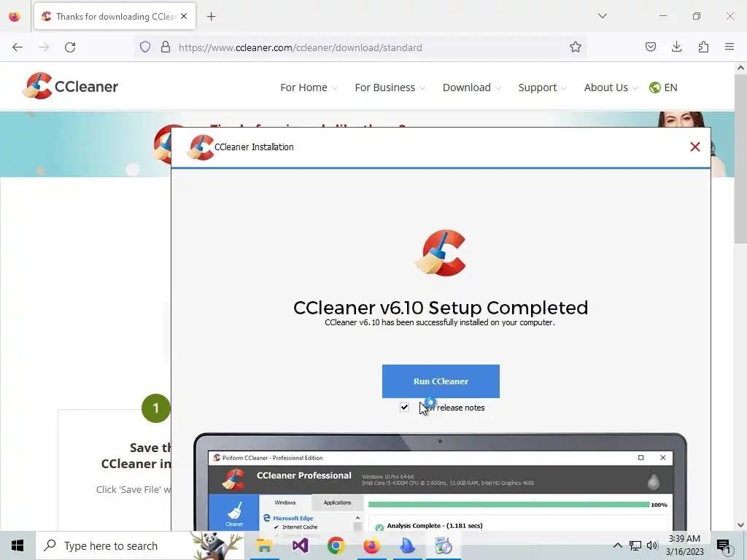Screen dimensions: 747x560
Task: Open tracking protection shield icon
Action: pos(145,47)
